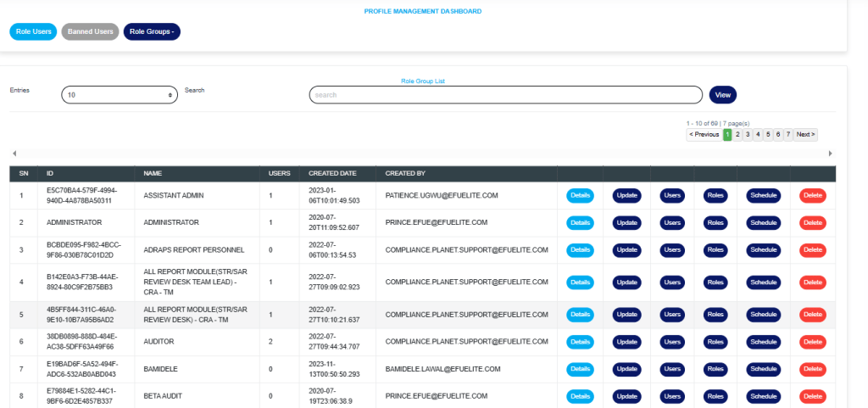868x408 pixels.
Task: Switch to the Banned Users tab
Action: click(90, 31)
